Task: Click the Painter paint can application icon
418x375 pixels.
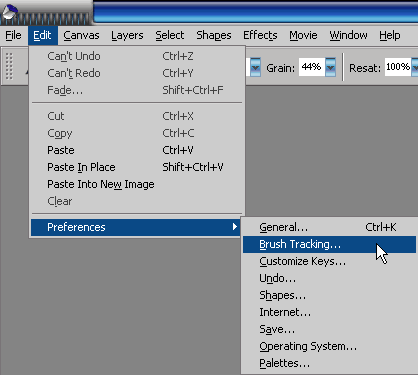Action: [9, 12]
